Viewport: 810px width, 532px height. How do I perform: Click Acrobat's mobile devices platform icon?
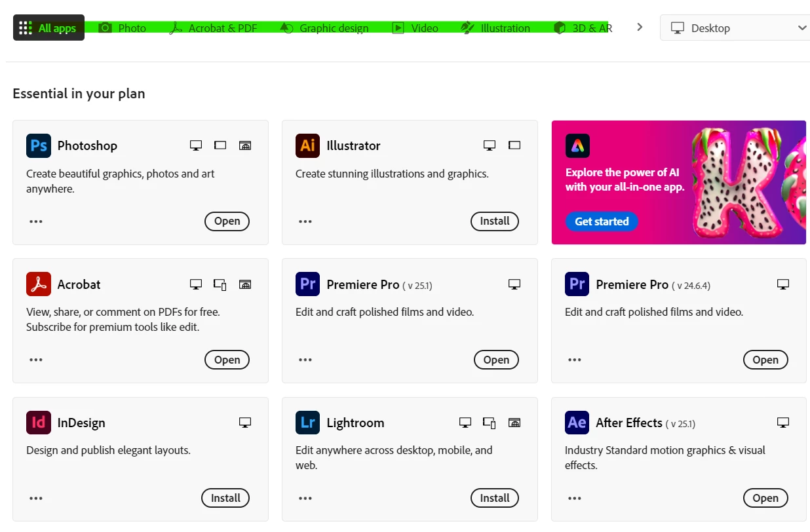(220, 284)
